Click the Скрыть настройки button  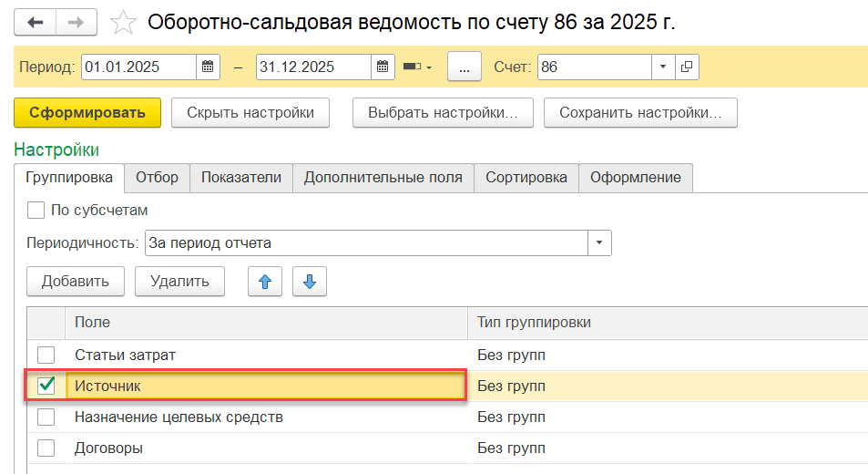click(250, 113)
